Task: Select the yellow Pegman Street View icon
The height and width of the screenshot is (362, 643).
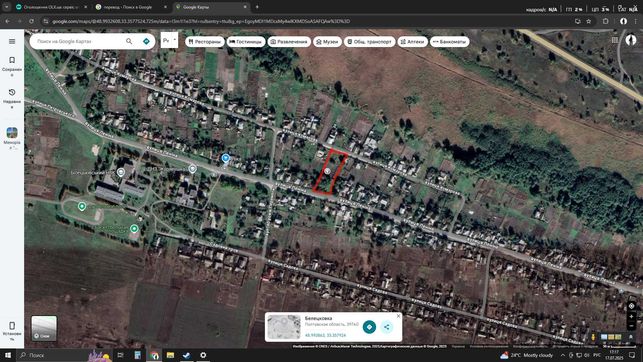Action: click(593, 337)
